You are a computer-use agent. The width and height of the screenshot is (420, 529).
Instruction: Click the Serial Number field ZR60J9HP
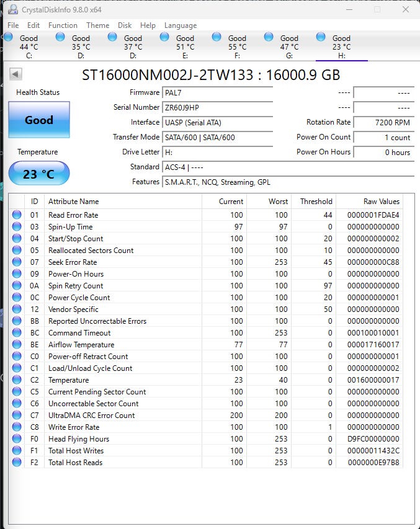[217, 107]
